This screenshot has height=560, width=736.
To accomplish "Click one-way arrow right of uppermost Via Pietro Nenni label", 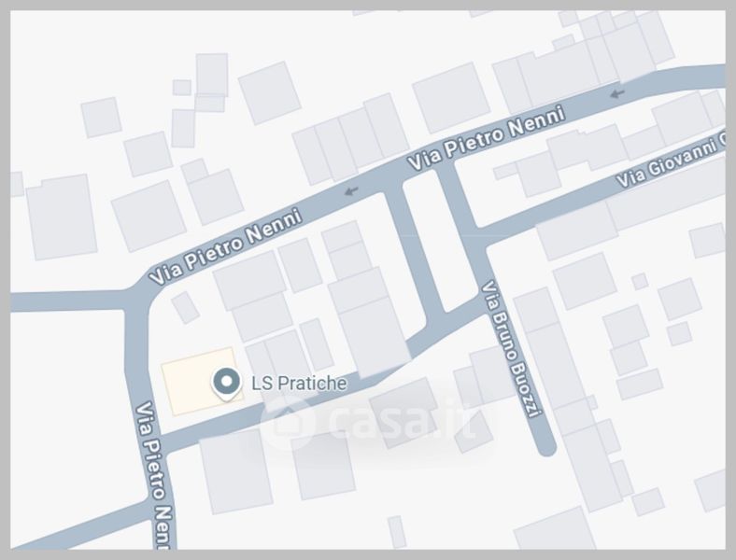I will (x=617, y=93).
